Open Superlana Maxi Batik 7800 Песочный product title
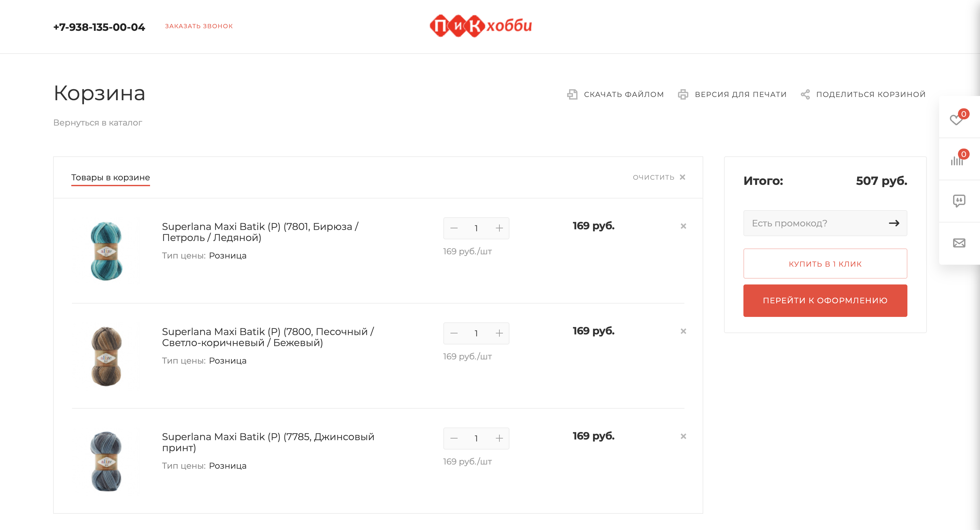 tap(268, 337)
